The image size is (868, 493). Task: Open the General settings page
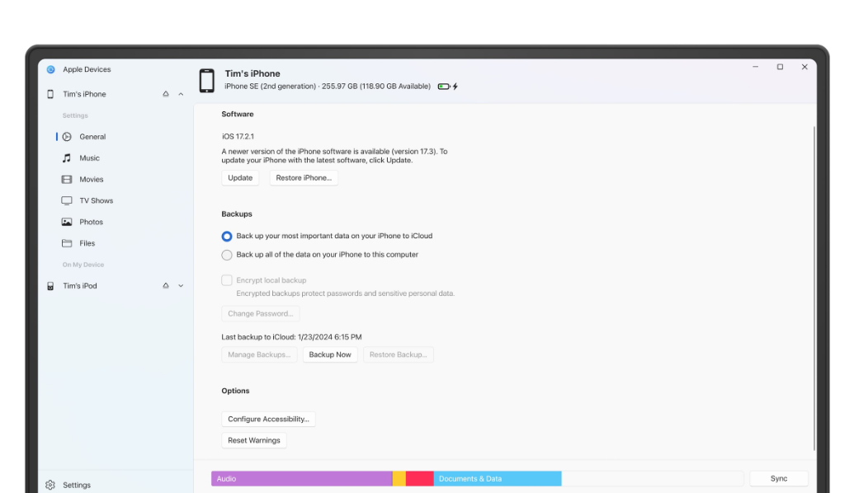click(92, 137)
